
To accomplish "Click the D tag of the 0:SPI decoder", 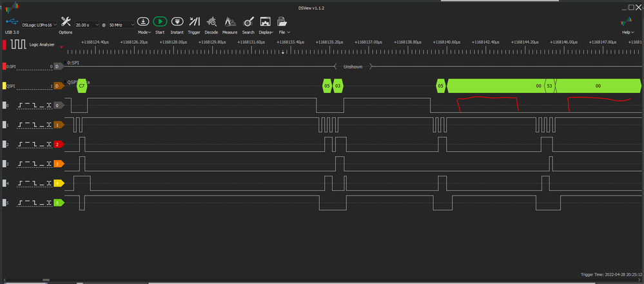I will pyautogui.click(x=58, y=66).
